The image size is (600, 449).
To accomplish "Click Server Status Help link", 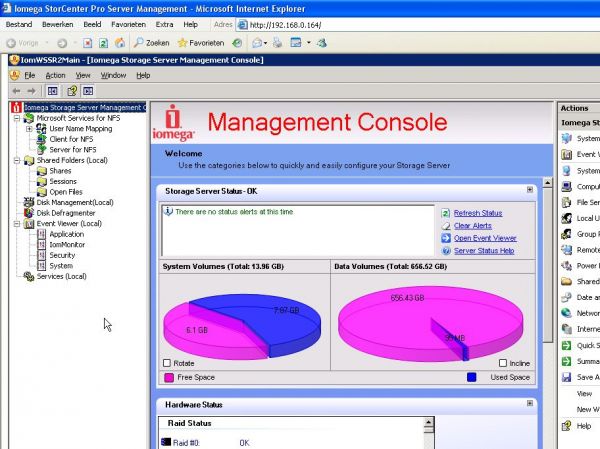I will pos(484,251).
